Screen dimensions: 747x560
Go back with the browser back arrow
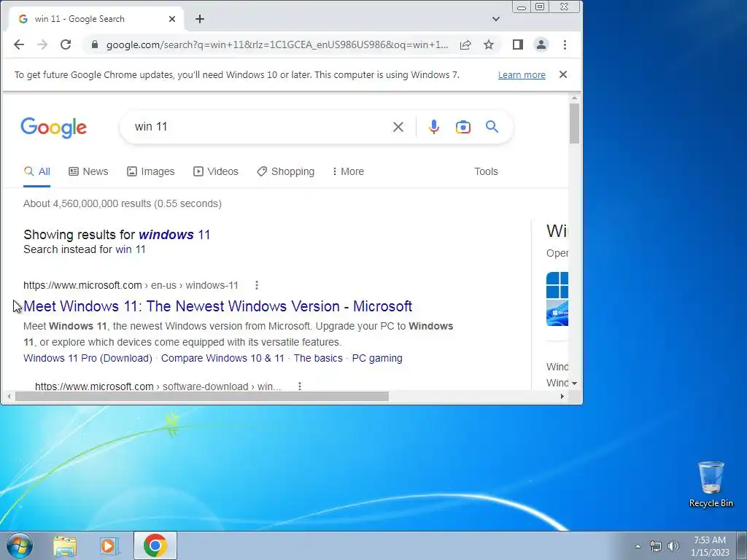[18, 44]
